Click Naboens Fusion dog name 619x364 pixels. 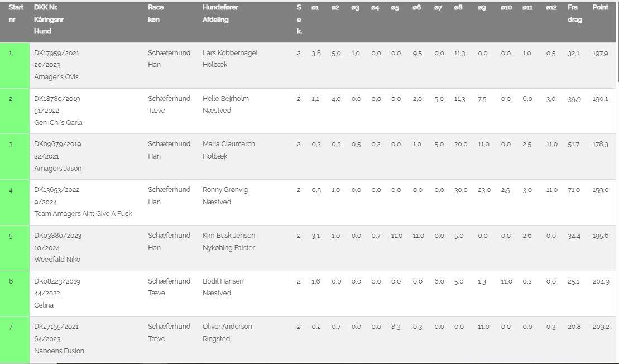(x=59, y=351)
